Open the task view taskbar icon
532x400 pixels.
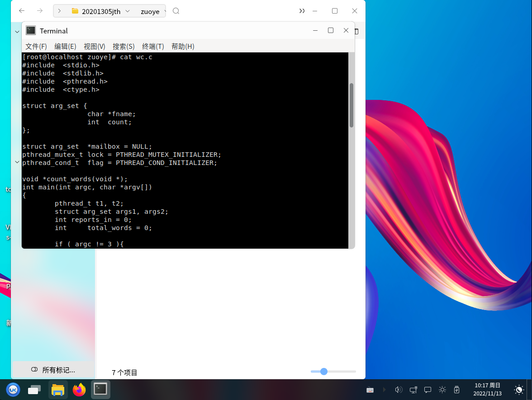(x=34, y=390)
